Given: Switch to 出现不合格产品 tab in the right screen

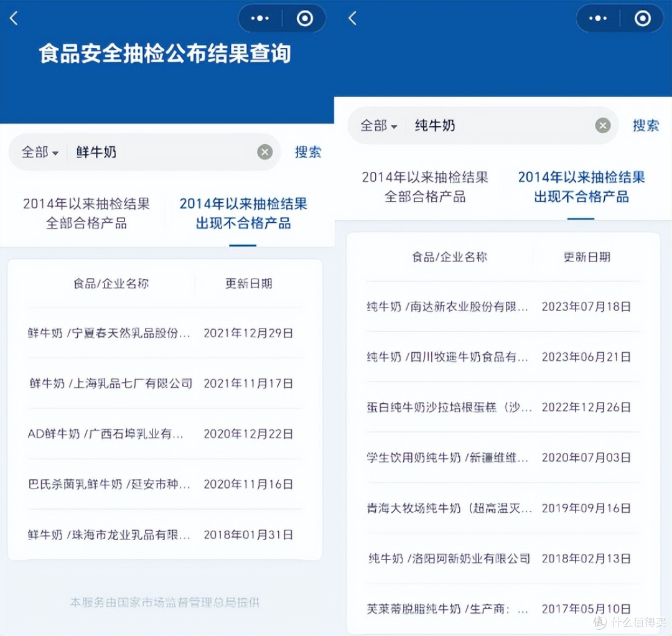Looking at the screenshot, I should point(581,187).
